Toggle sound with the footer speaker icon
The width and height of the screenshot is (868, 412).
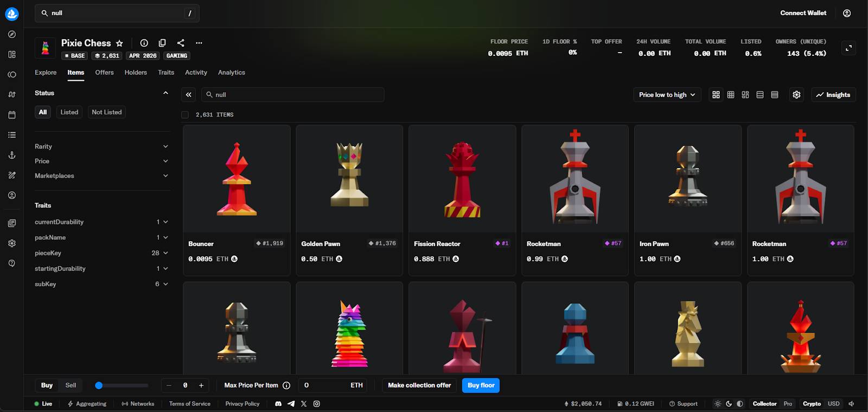pos(852,404)
